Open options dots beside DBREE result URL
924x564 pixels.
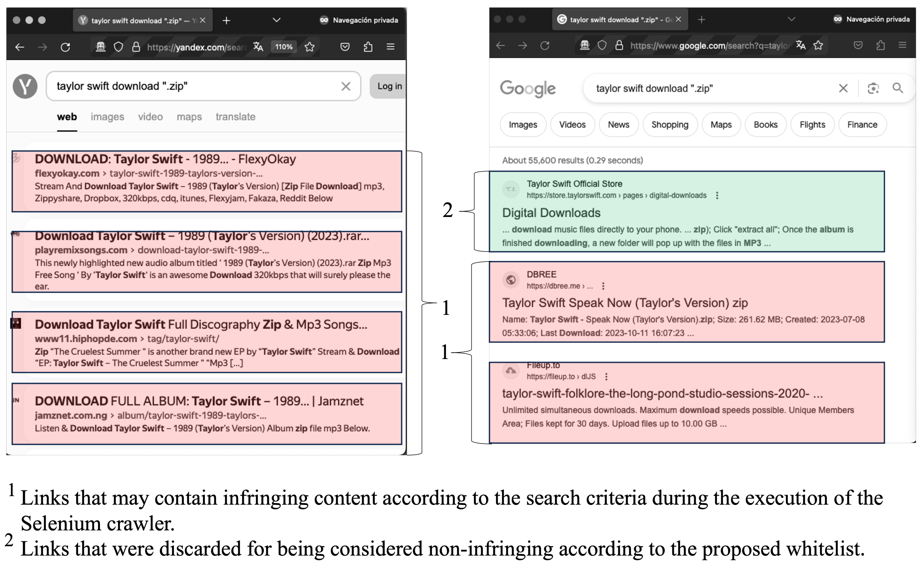603,286
